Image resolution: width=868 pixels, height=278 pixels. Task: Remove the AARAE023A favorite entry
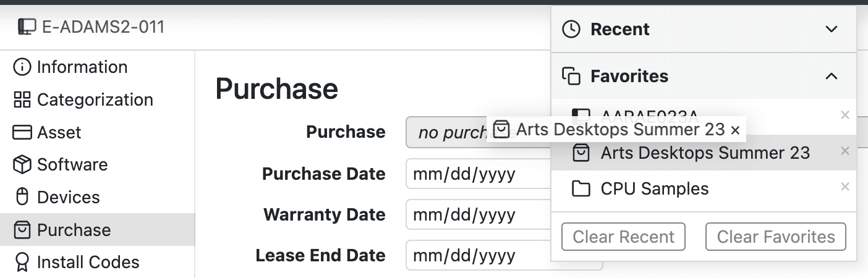tap(845, 114)
